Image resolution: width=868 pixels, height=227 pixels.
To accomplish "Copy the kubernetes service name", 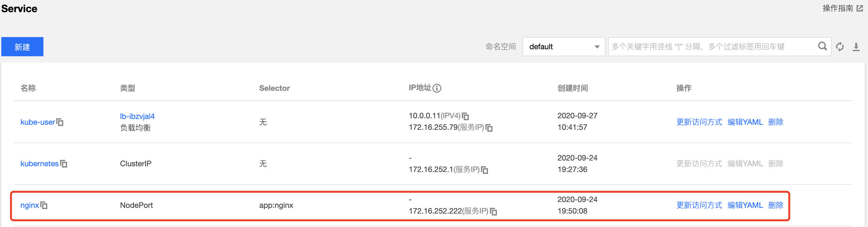I will 64,164.
